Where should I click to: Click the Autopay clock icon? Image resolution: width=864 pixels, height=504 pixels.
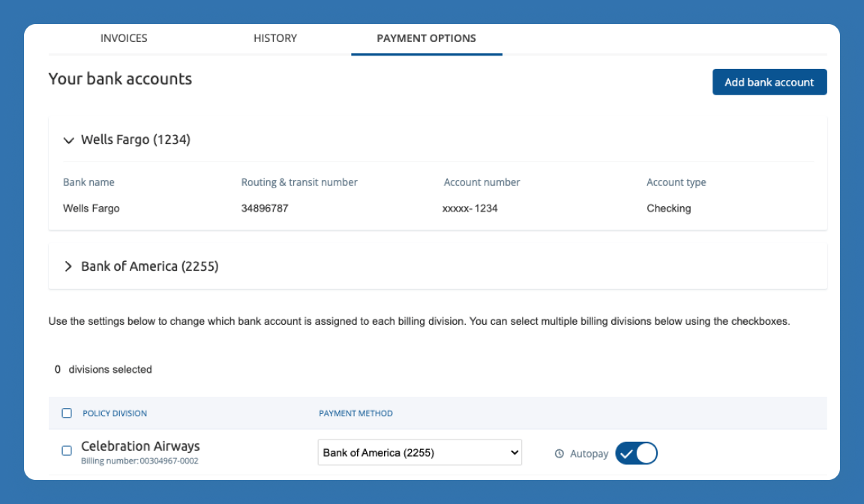tap(559, 452)
